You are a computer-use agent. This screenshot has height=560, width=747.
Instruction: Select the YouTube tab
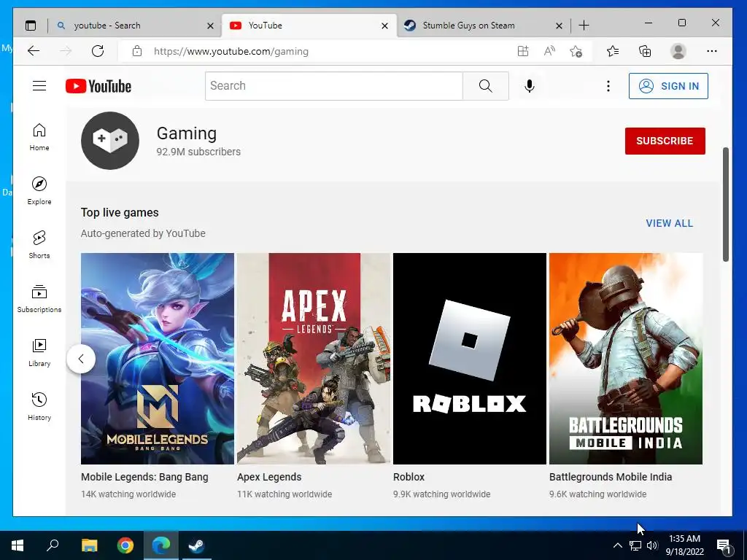pyautogui.click(x=309, y=26)
